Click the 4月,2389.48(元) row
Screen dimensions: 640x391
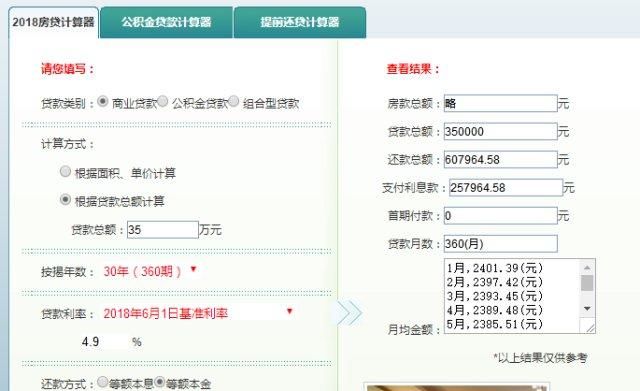tap(494, 310)
